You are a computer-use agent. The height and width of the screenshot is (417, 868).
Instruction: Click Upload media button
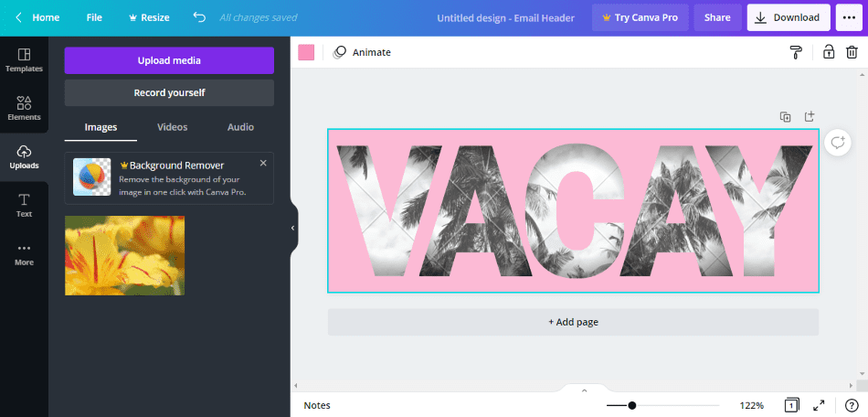point(169,60)
